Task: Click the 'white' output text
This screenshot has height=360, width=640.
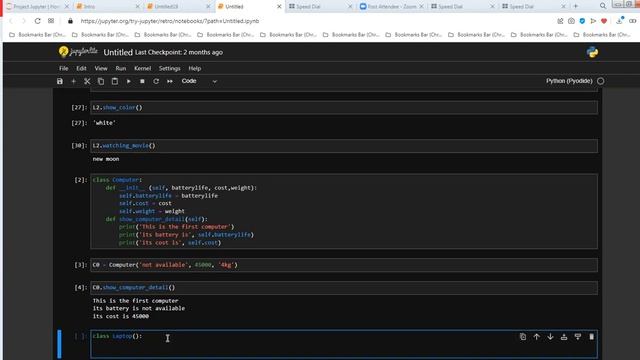Action: (x=104, y=123)
